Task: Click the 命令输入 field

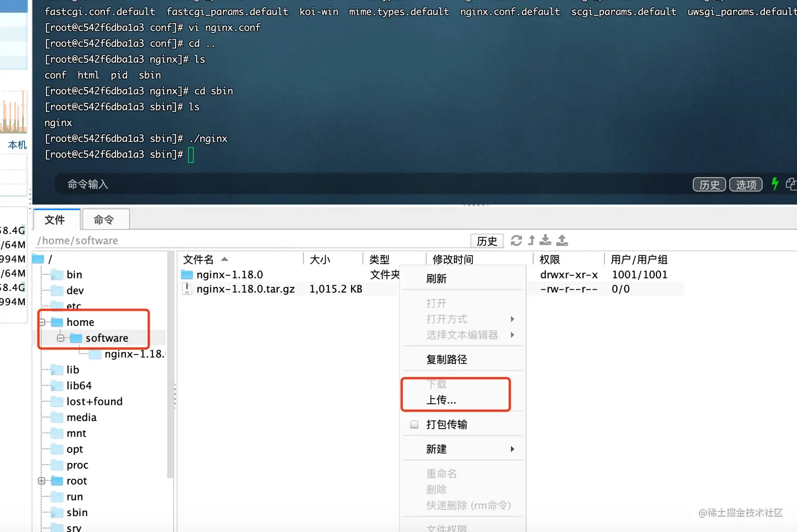Action: coord(369,184)
